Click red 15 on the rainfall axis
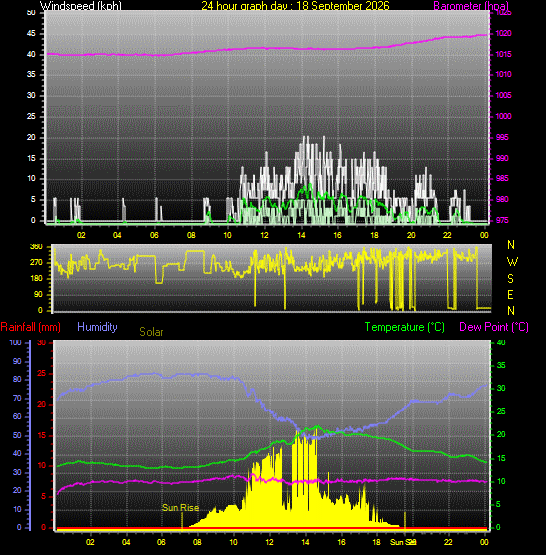546x555 pixels. 42,435
